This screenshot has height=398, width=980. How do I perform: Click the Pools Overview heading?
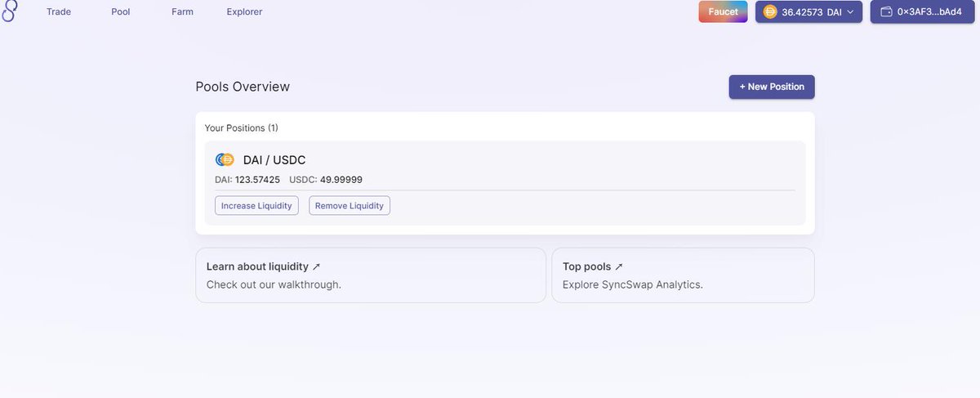click(243, 87)
